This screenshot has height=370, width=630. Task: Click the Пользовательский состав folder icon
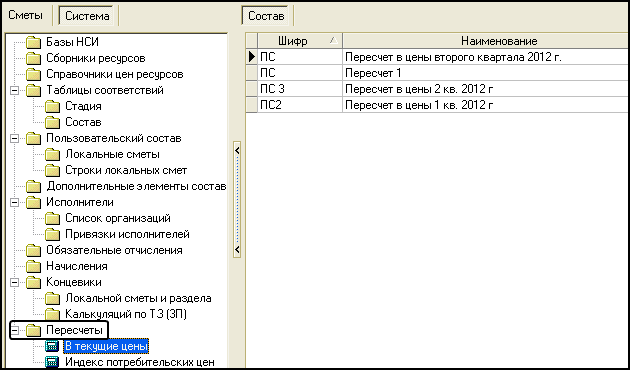[34, 139]
